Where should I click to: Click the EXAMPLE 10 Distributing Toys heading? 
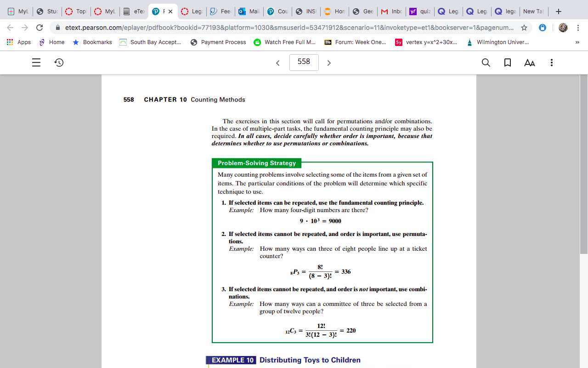[x=283, y=360]
